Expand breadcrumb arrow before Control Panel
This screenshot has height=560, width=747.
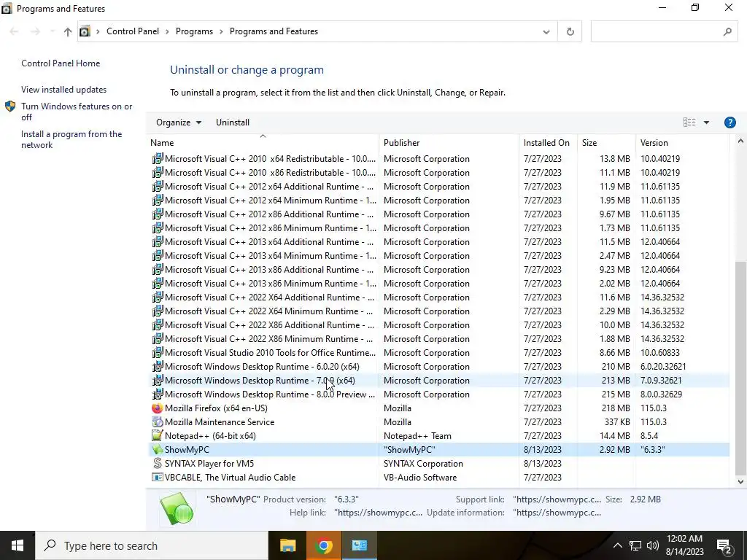pos(98,31)
